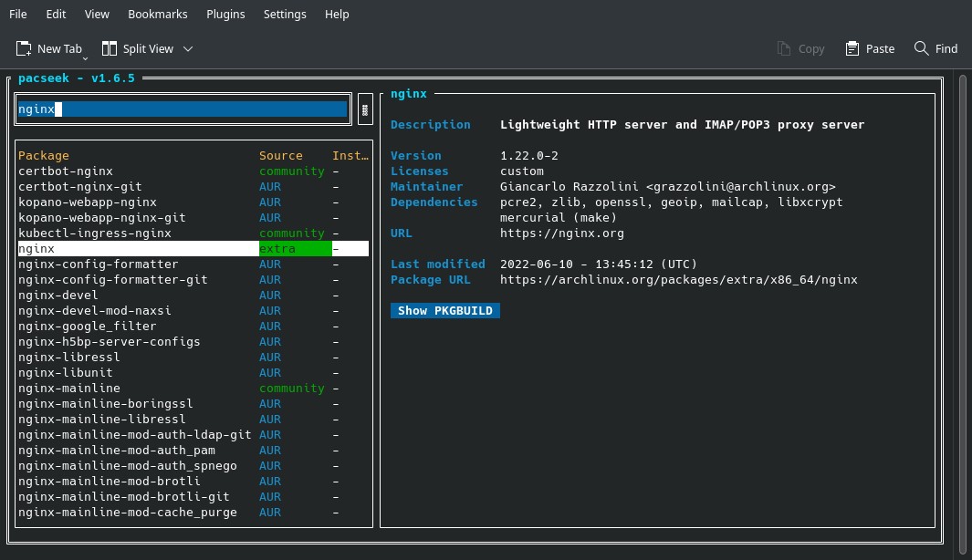Open the File menu
The height and width of the screenshot is (560, 972).
(18, 15)
